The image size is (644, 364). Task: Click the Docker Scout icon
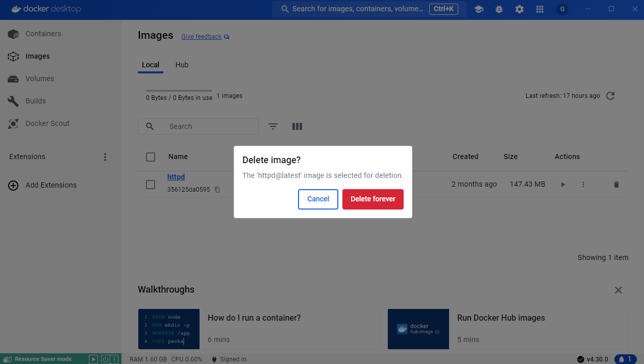coord(13,123)
